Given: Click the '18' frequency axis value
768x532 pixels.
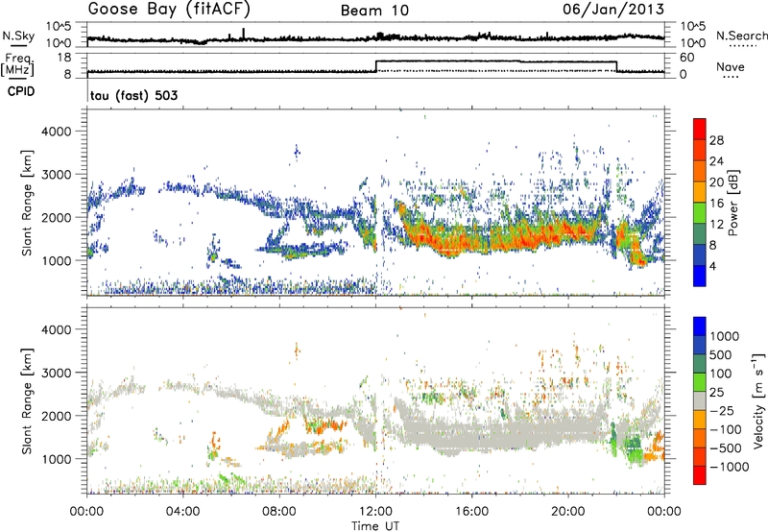Looking at the screenshot, I should 64,57.
